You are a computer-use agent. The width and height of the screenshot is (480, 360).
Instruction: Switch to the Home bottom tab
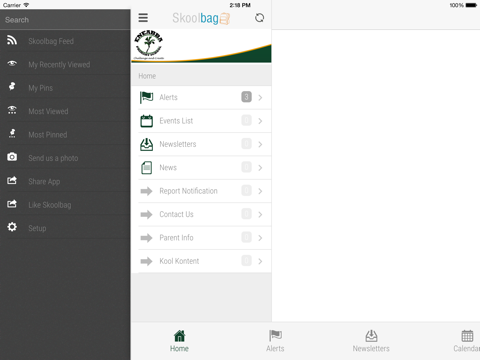179,341
